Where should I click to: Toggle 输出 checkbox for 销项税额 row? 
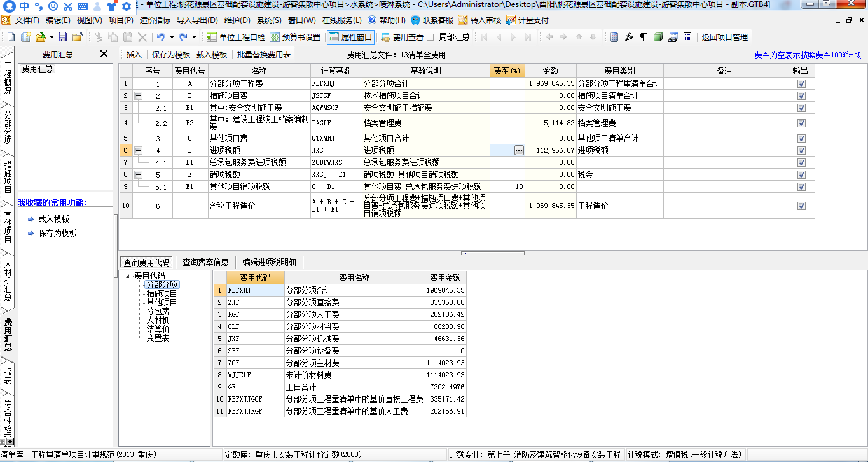pos(801,174)
